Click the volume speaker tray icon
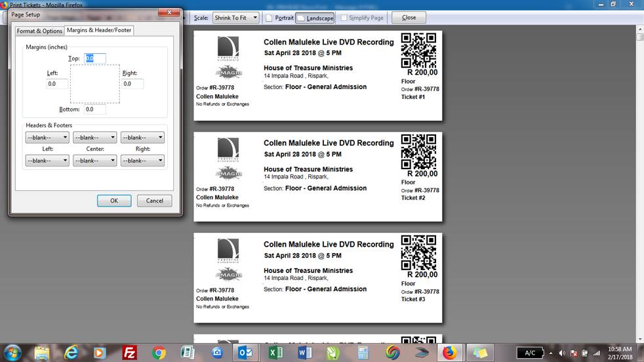Image resolution: width=644 pixels, height=362 pixels. pyautogui.click(x=562, y=353)
